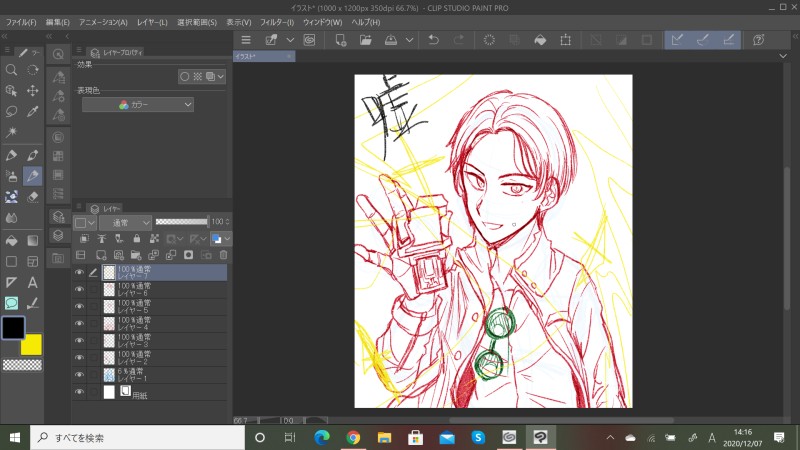Select the Move layer tool

point(33,91)
